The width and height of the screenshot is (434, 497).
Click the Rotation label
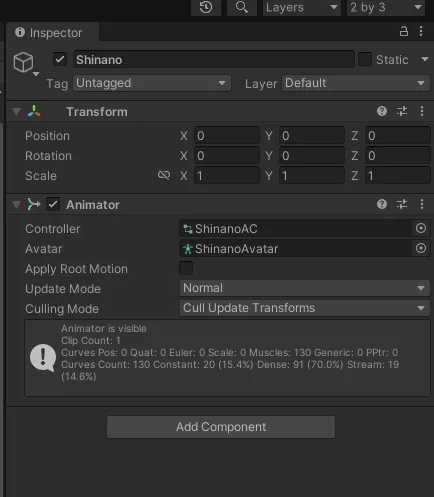click(x=48, y=156)
